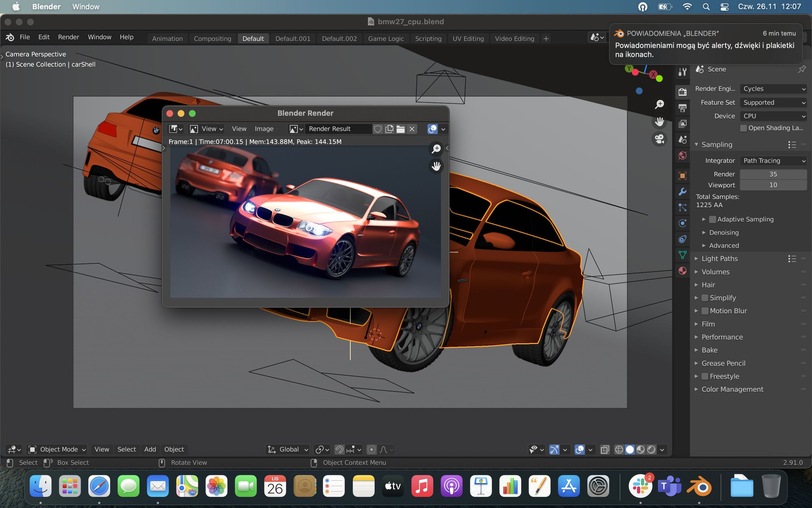Screen dimensions: 812x508
Task: Open the Render menu in top bar
Action: (x=68, y=37)
